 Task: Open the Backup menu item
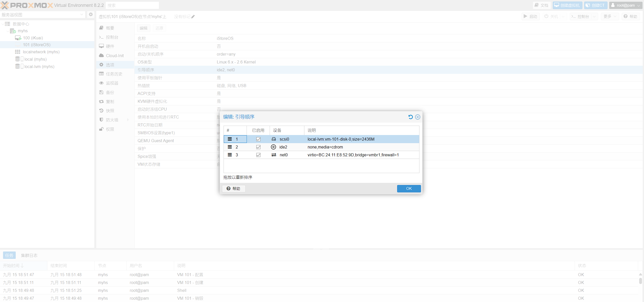click(115, 92)
